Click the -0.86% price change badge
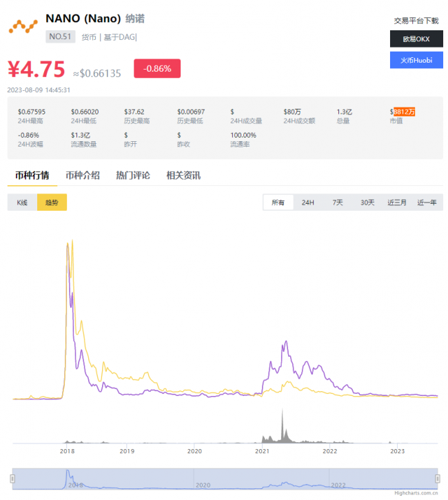This screenshot has width=448, height=500. coord(161,69)
